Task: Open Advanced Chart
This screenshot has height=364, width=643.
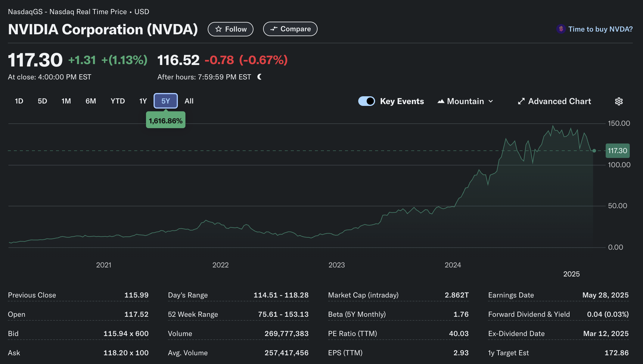Action: [x=554, y=101]
